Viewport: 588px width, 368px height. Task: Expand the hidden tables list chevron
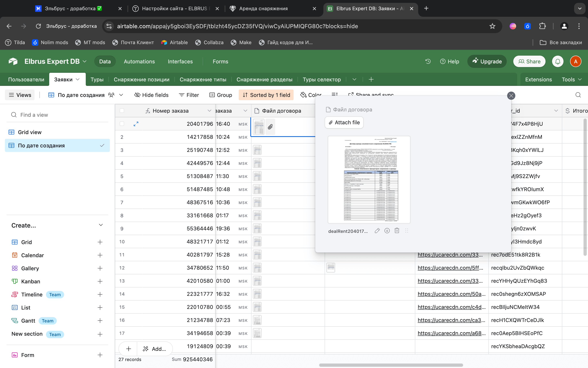354,79
